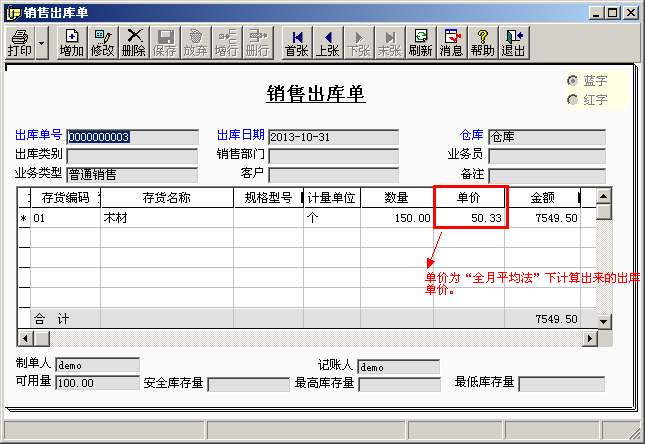The width and height of the screenshot is (645, 444).
Task: Maximize the 销售出库单 window
Action: tap(613, 13)
